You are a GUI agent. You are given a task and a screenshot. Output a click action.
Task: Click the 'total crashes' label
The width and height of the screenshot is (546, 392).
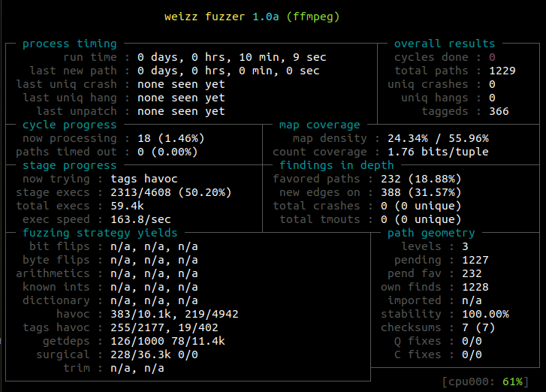(x=316, y=206)
